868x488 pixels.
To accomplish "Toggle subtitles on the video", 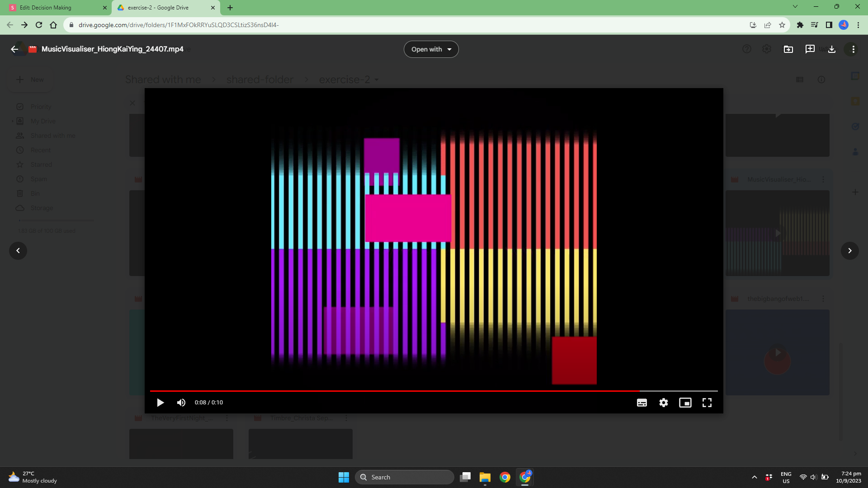I will point(642,403).
